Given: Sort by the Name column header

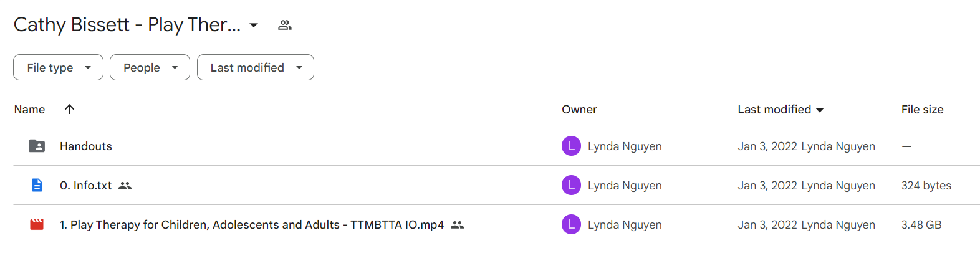Looking at the screenshot, I should 29,110.
